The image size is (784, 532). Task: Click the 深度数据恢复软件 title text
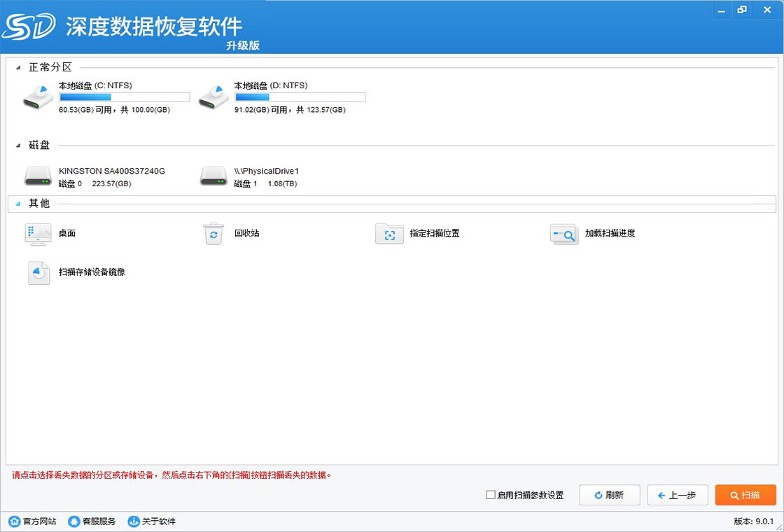[154, 27]
